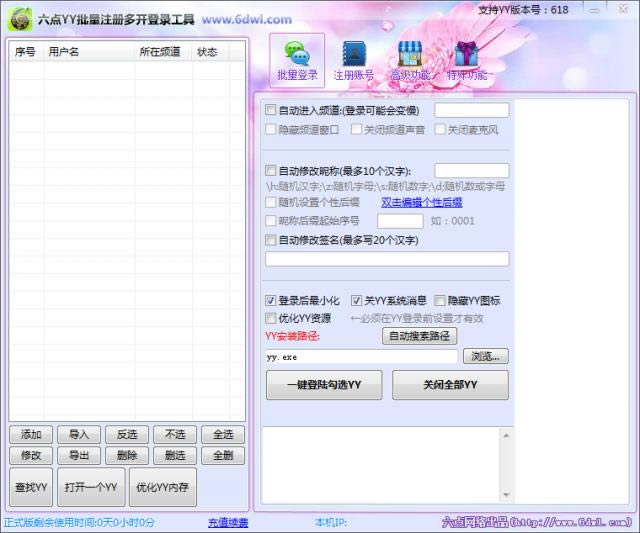Click the signature text input field

point(387,259)
